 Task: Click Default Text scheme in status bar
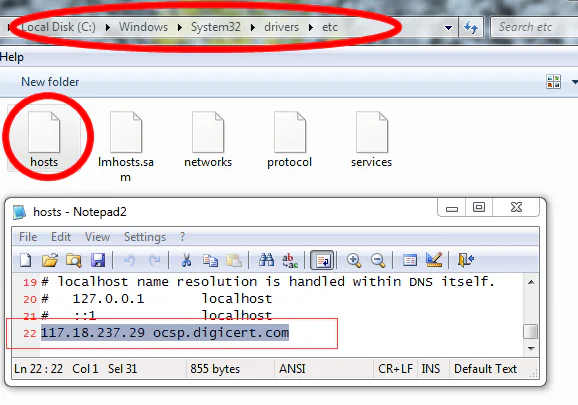[x=485, y=369]
